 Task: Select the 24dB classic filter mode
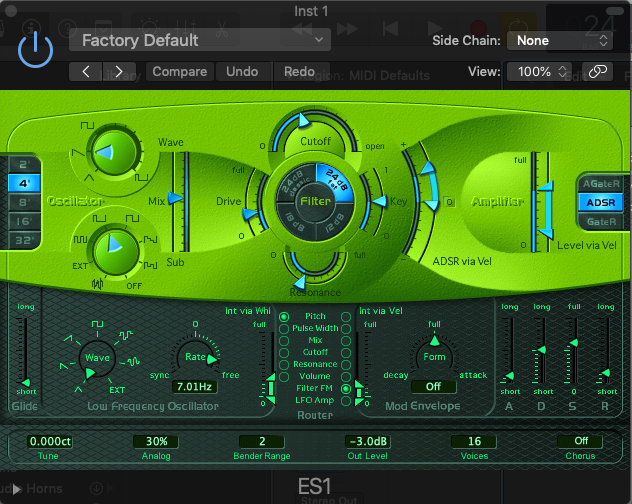point(295,181)
